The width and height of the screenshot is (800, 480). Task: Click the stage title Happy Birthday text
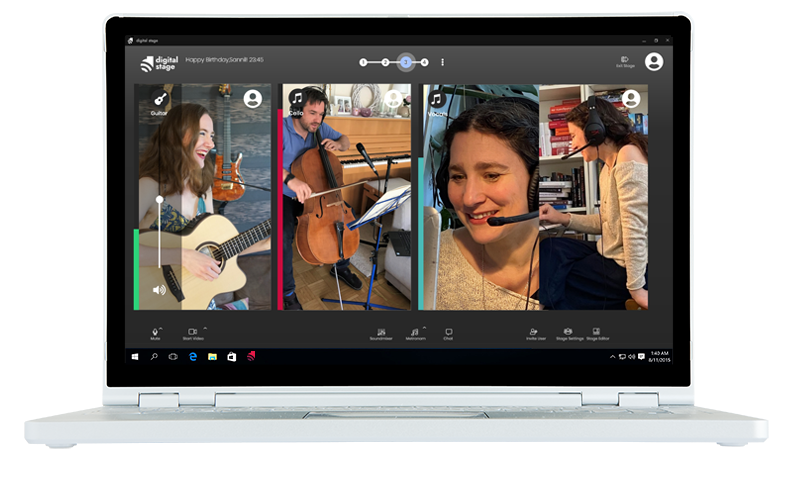(x=224, y=60)
